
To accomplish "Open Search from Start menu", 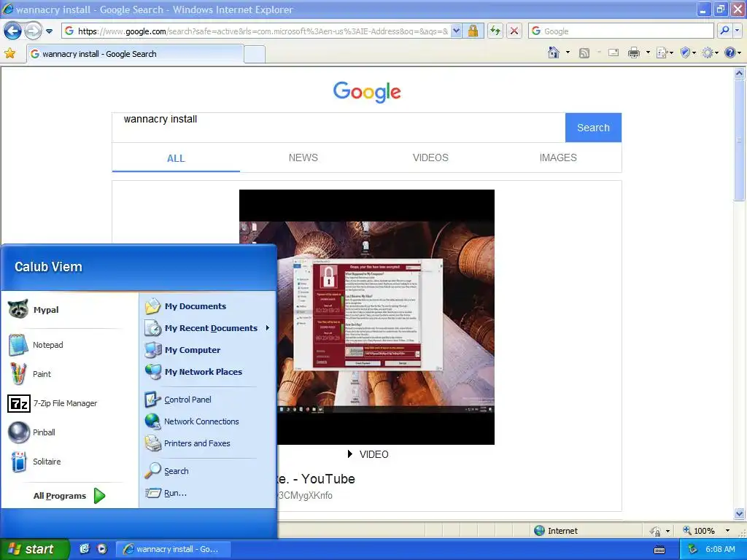I will pos(208,471).
